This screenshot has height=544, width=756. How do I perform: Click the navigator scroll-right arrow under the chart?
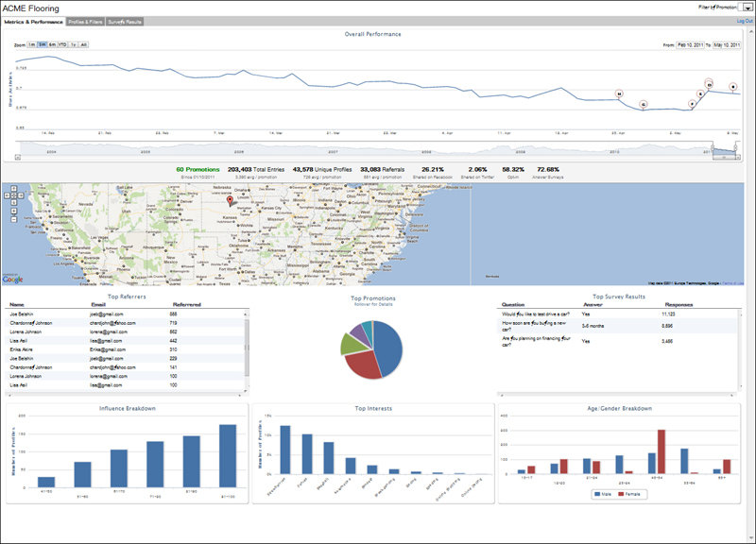(738, 157)
